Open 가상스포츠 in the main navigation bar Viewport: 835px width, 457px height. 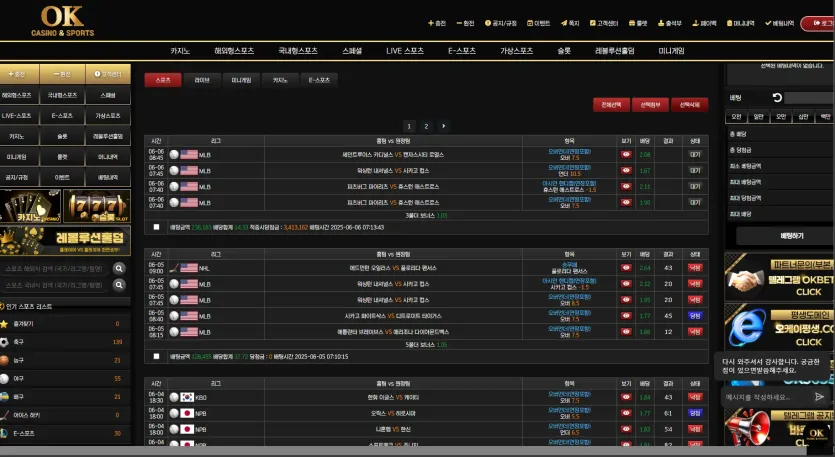tap(517, 51)
